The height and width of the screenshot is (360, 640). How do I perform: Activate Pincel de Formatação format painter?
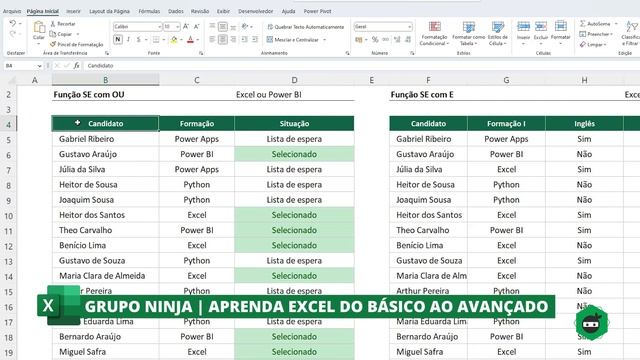point(76,44)
